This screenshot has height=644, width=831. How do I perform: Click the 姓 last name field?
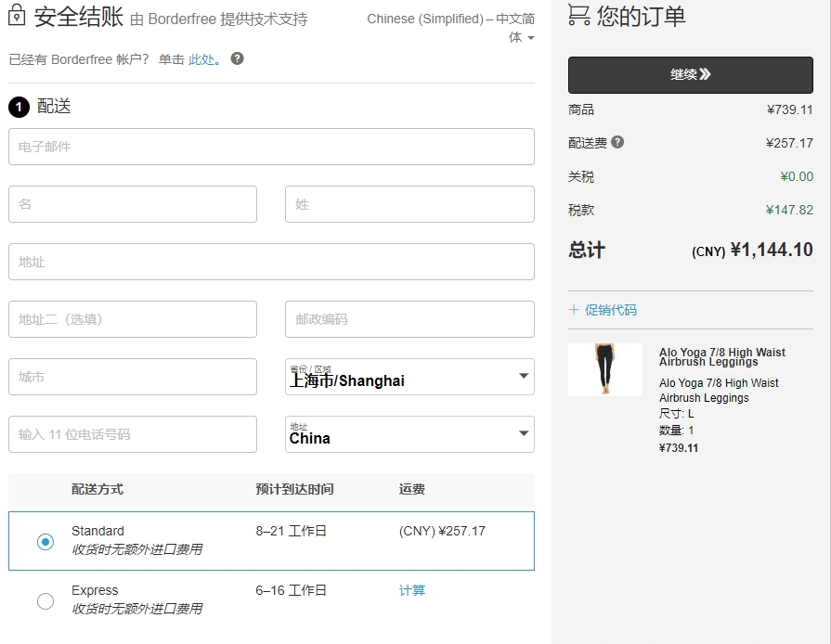[x=409, y=204]
